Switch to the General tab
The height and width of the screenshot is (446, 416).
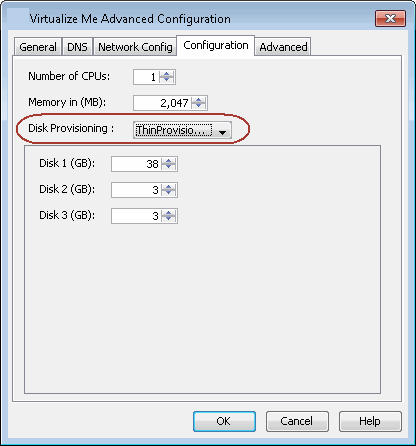pyautogui.click(x=38, y=47)
